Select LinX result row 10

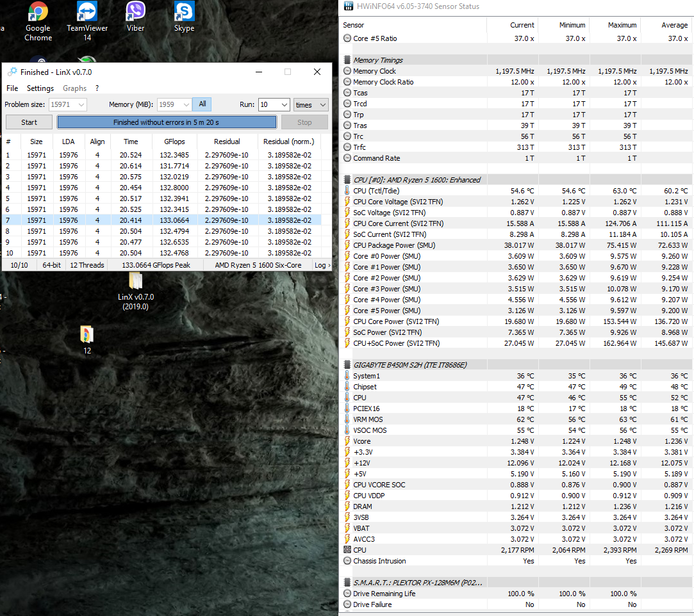tap(162, 253)
